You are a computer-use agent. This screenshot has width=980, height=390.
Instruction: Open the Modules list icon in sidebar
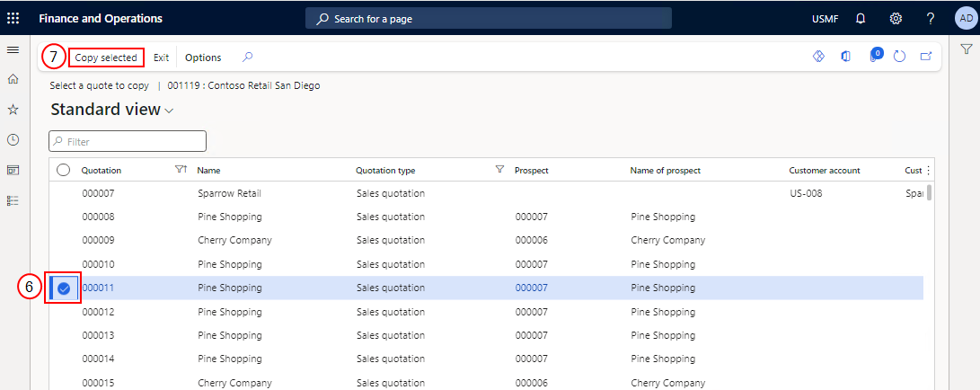tap(13, 200)
